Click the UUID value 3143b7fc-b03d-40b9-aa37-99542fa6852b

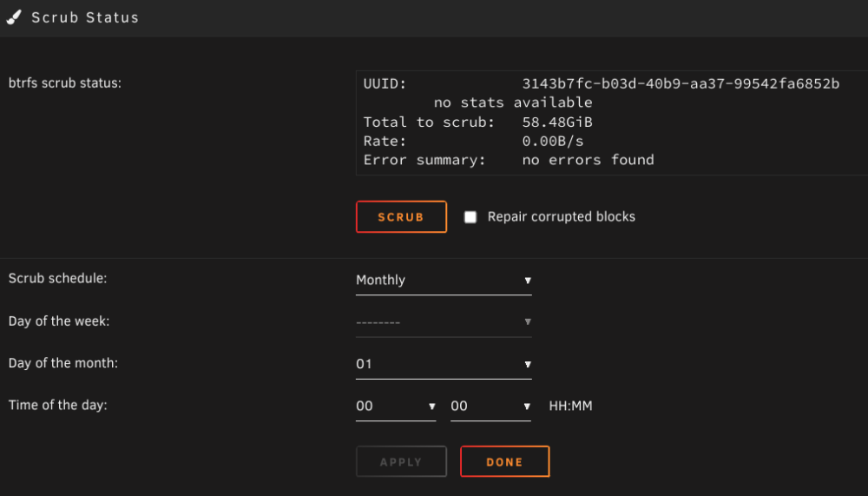coord(681,83)
